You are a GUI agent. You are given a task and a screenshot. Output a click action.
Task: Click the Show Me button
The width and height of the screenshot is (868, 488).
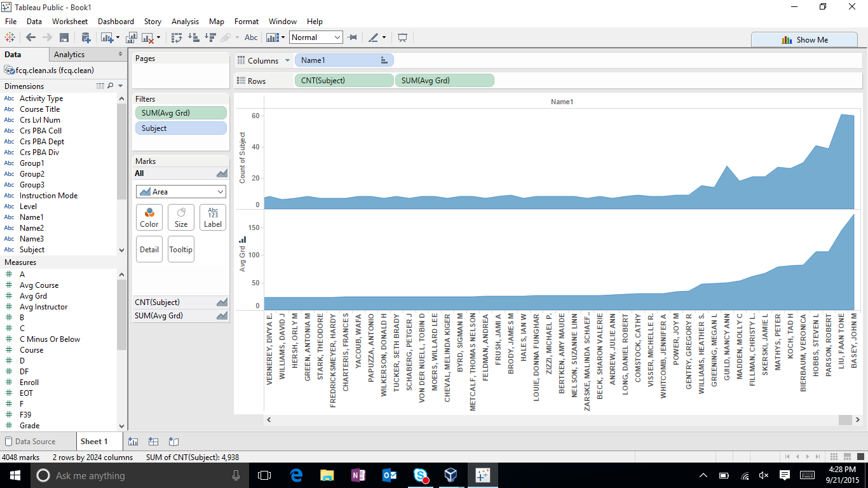pyautogui.click(x=804, y=39)
